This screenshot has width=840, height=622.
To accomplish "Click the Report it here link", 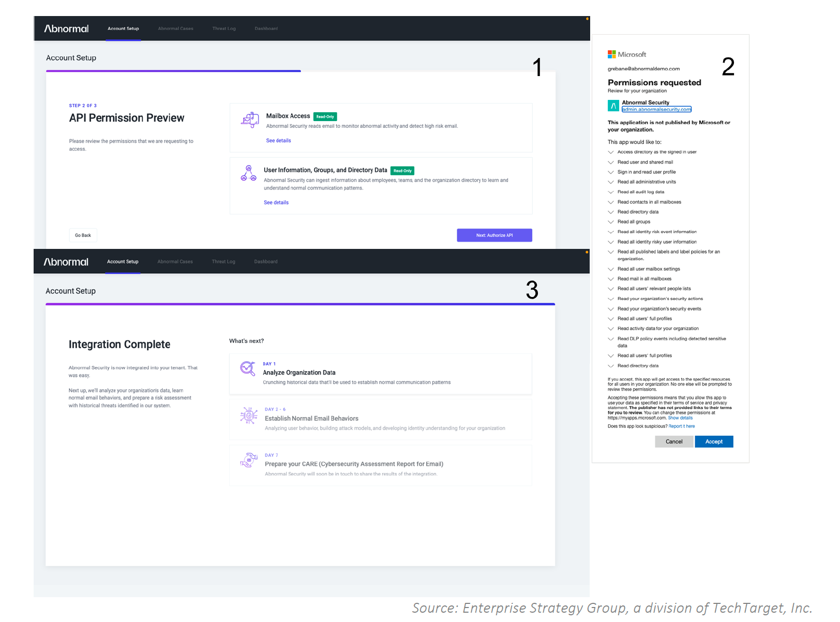I will click(682, 426).
